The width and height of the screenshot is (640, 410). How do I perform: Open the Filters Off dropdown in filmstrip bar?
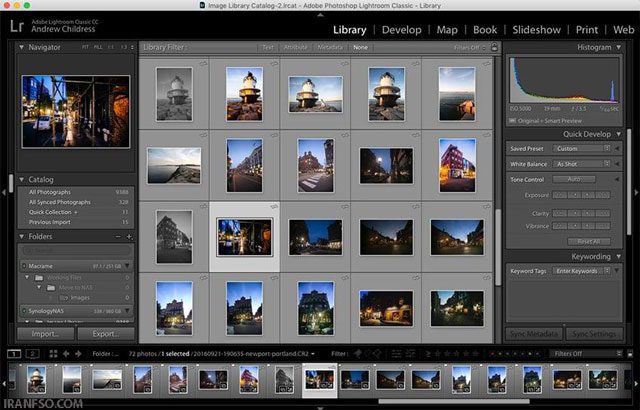tap(586, 354)
